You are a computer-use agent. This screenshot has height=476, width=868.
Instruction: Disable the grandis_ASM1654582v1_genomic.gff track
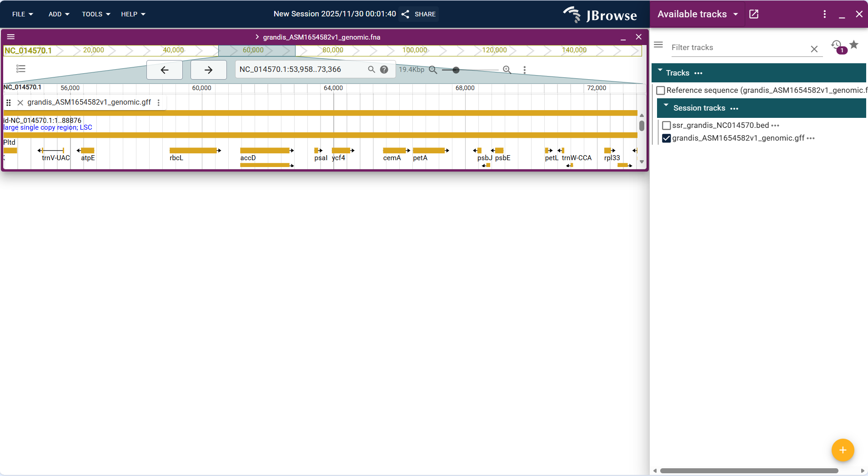[x=666, y=138]
